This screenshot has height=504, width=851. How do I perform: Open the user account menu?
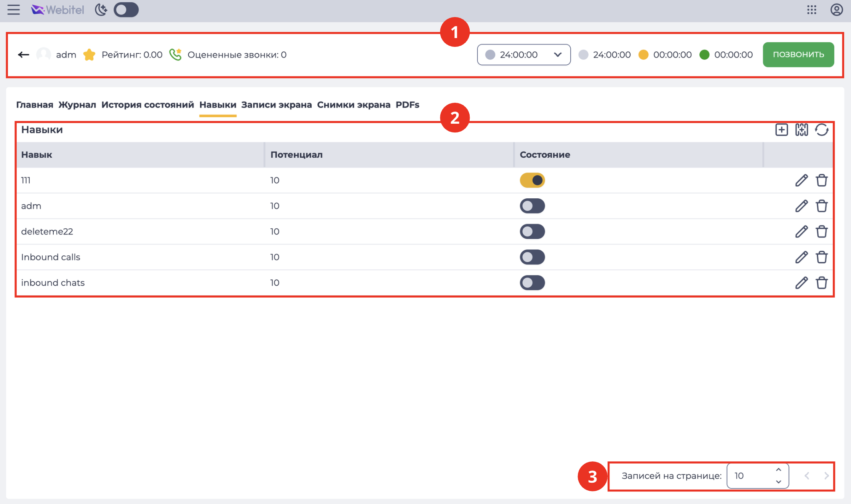(837, 10)
